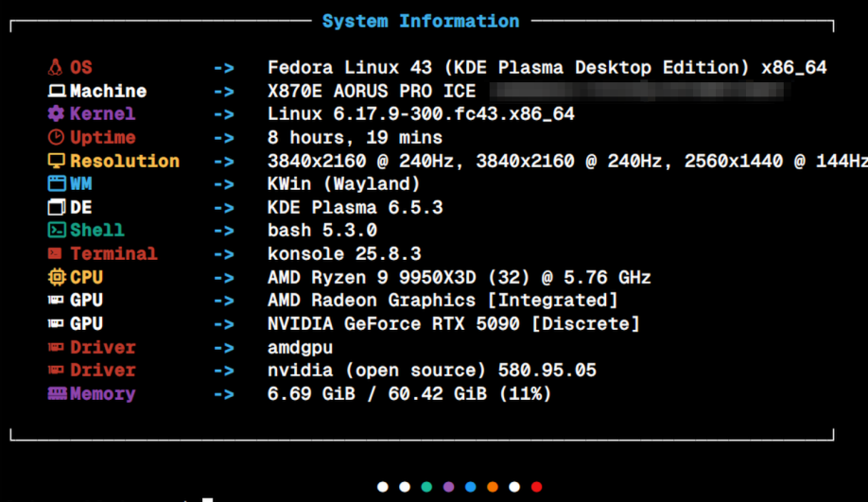Image resolution: width=868 pixels, height=502 pixels.
Task: Click the purple gear icon beside Kernel
Action: tap(56, 113)
